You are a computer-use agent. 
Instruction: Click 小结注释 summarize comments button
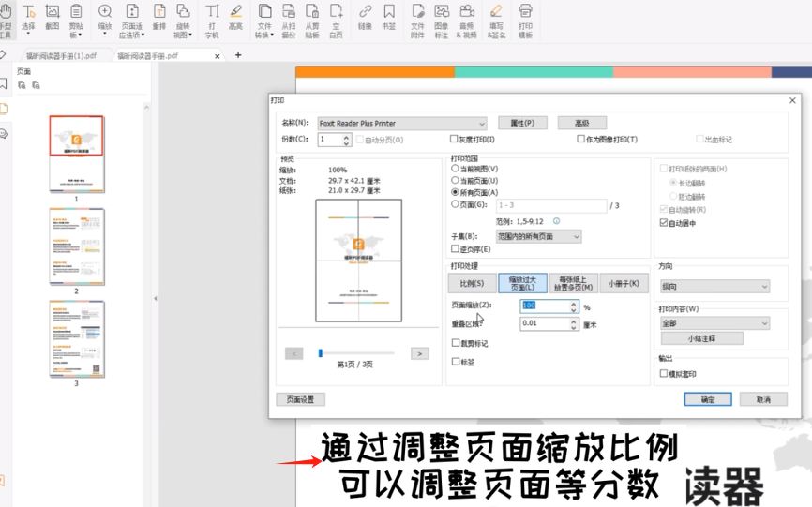tap(701, 337)
